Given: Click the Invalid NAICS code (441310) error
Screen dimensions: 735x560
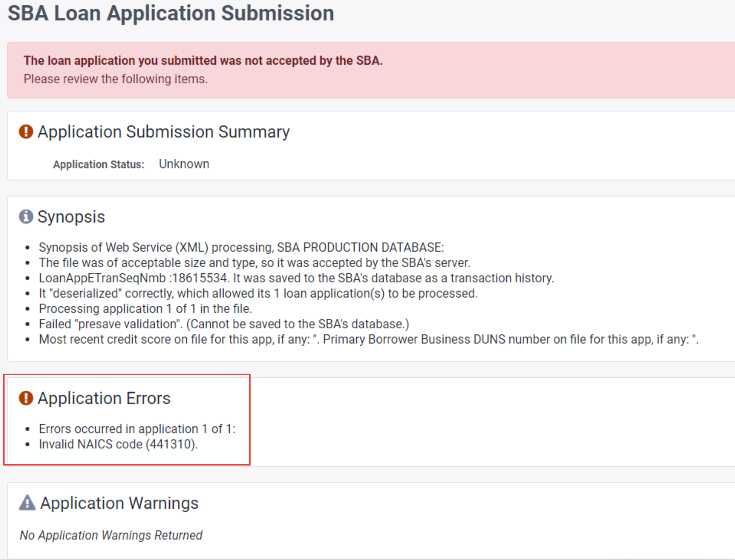Looking at the screenshot, I should click(x=118, y=444).
